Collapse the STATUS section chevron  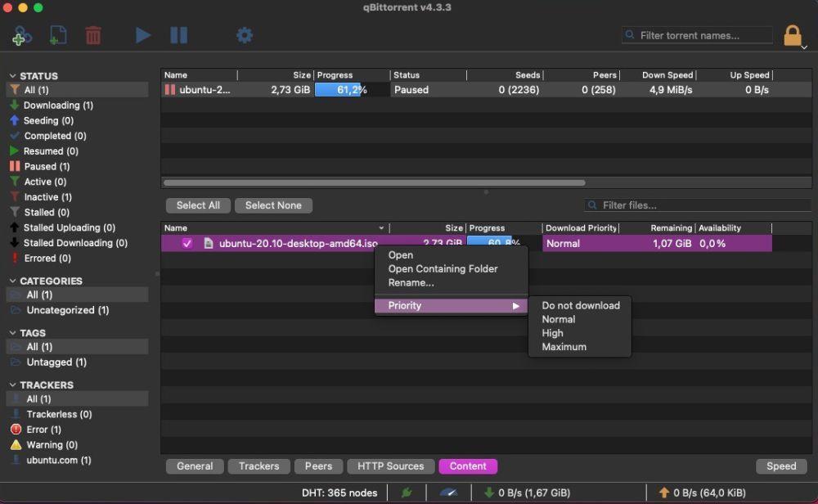click(x=12, y=75)
